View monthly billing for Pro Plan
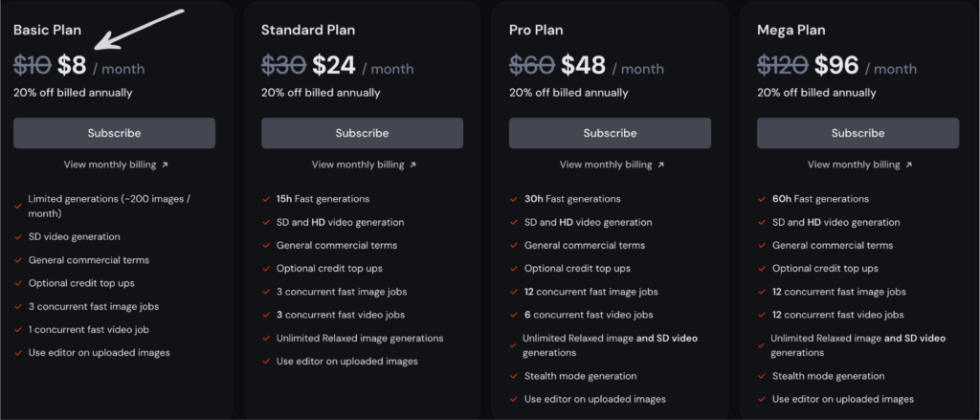 606,165
